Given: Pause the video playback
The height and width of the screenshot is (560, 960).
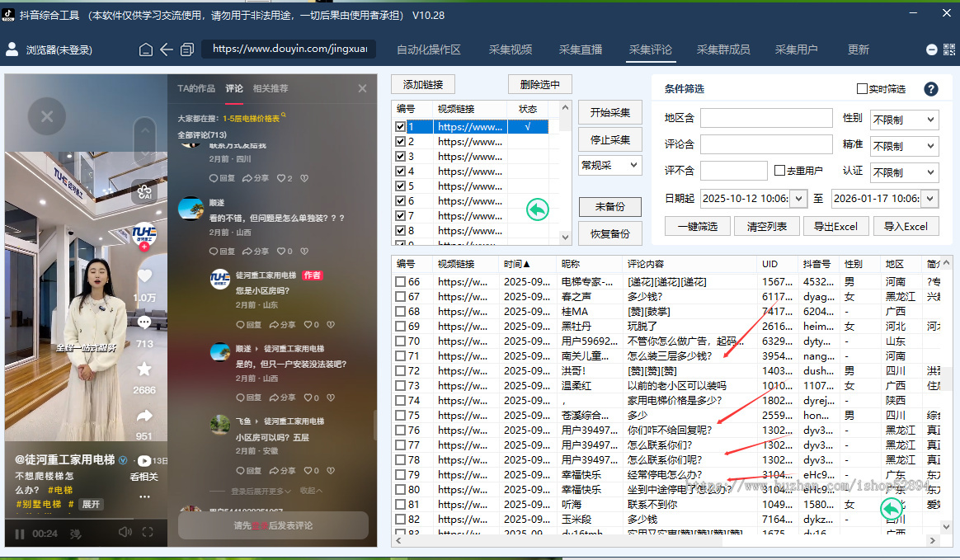Looking at the screenshot, I should 20,534.
